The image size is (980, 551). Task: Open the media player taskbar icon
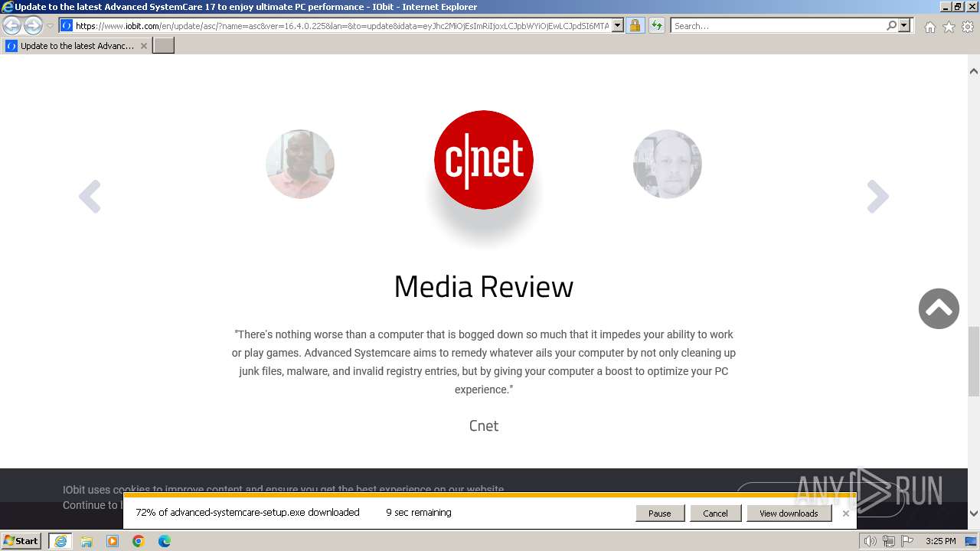click(113, 541)
